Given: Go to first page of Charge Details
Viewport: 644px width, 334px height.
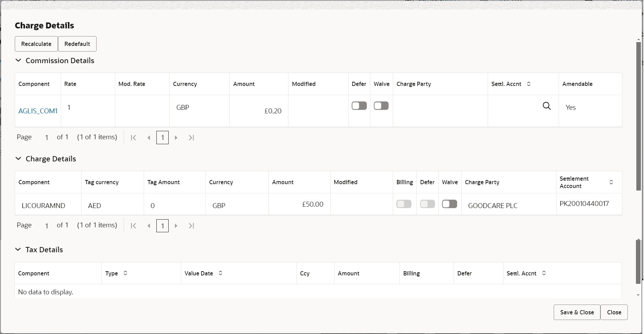Looking at the screenshot, I should pos(134,226).
